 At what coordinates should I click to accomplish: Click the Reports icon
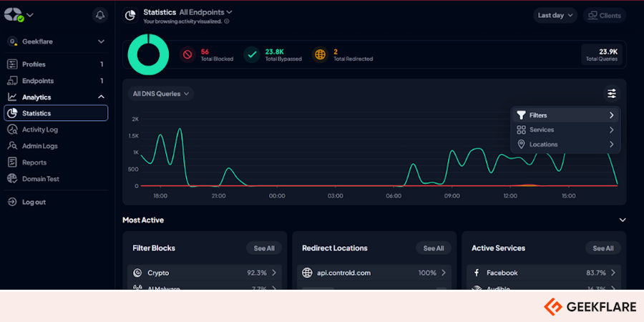12,162
